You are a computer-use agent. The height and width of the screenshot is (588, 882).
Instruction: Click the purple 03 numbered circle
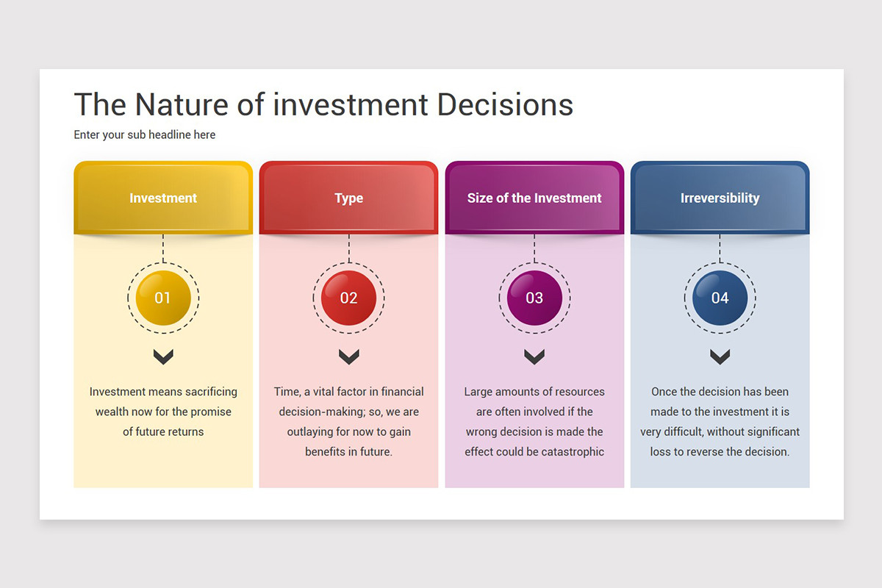[534, 298]
